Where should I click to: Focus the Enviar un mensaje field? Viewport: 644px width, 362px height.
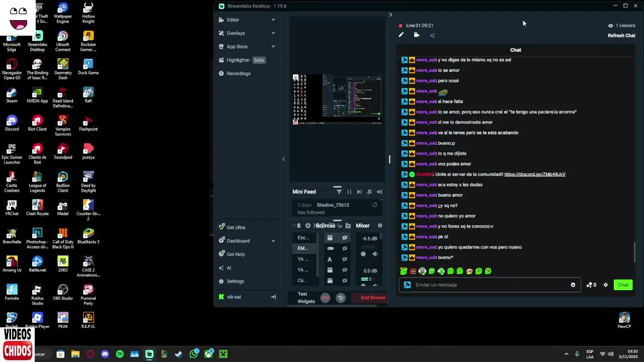pos(490,285)
